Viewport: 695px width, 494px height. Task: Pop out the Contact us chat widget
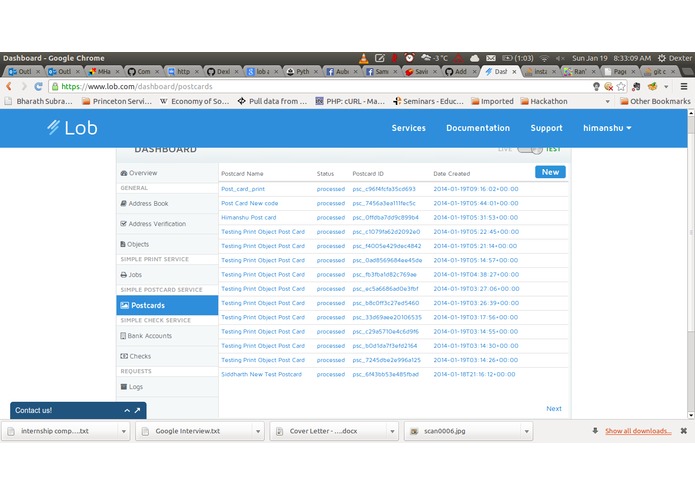click(x=137, y=410)
